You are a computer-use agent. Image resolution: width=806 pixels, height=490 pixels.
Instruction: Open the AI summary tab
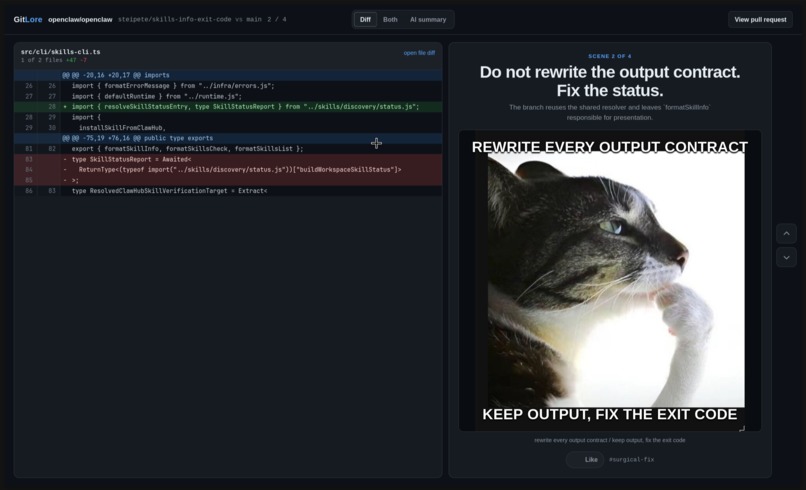coord(428,20)
